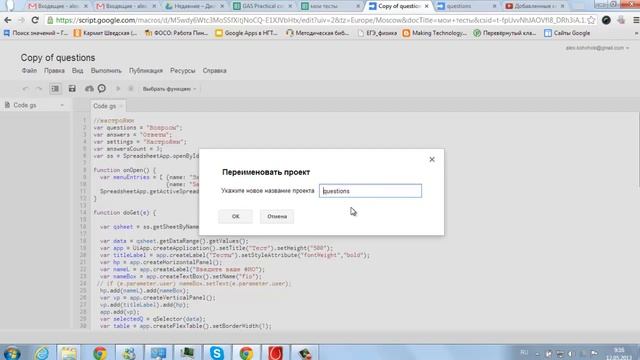The image size is (640, 360).
Task: Click the Redo arrow in script toolbar
Action: pyautogui.click(x=39, y=89)
